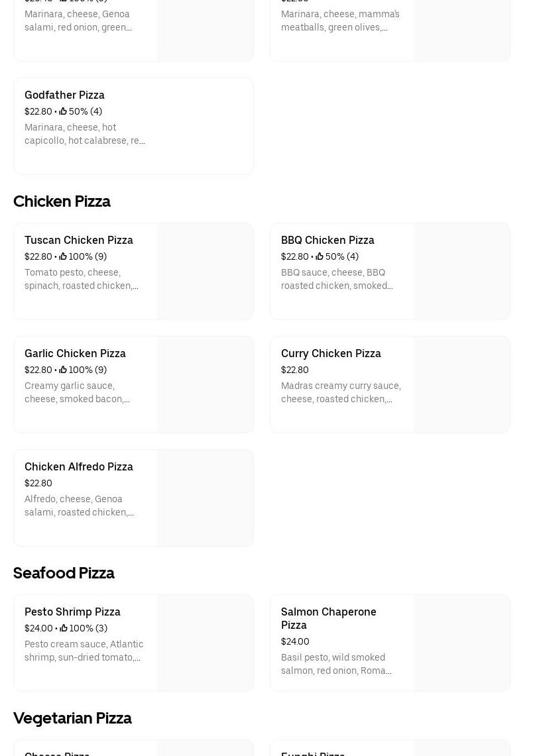Click thumbs-up icon on BBQ Chicken Pizza
The image size is (533, 756).
coord(320,257)
